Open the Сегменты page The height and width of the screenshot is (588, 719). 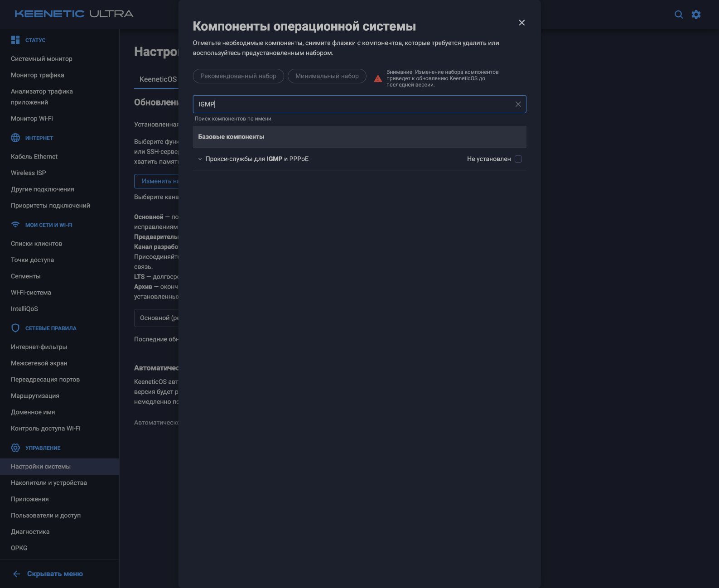(x=26, y=276)
